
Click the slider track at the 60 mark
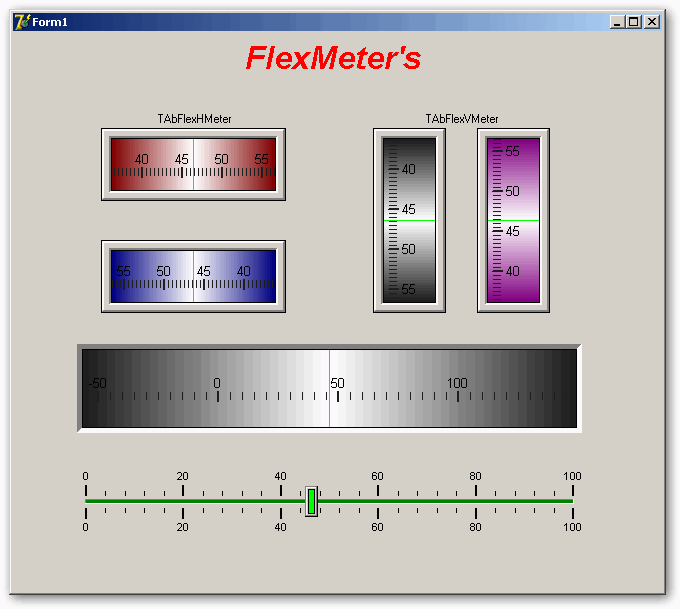click(x=378, y=501)
